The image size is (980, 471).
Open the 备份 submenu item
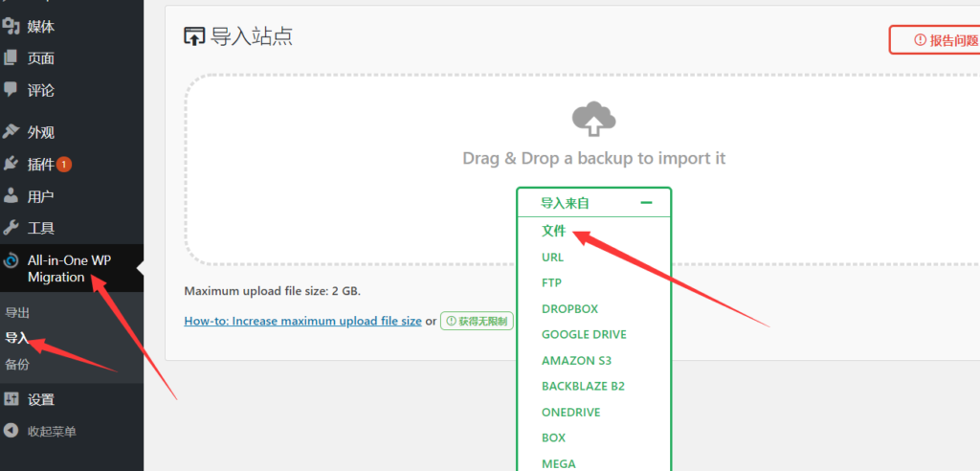tap(17, 364)
